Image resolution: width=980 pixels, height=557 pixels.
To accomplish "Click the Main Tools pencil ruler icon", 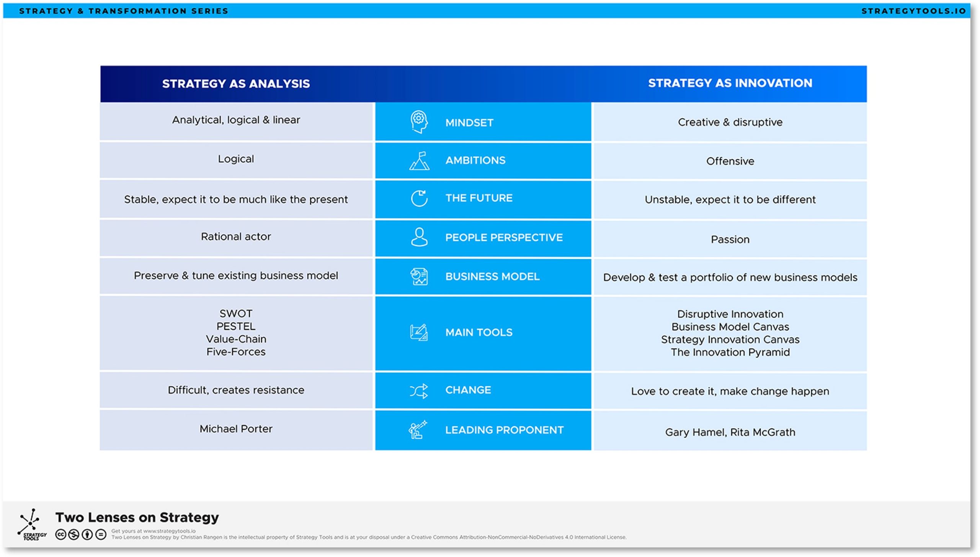I will point(419,332).
